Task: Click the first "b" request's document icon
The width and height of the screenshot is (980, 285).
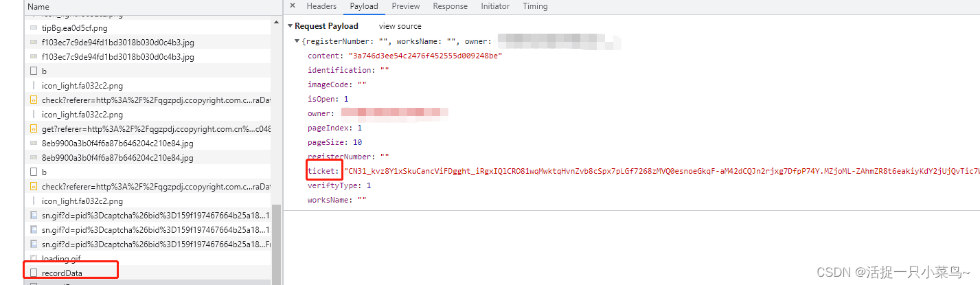Action: coord(34,71)
